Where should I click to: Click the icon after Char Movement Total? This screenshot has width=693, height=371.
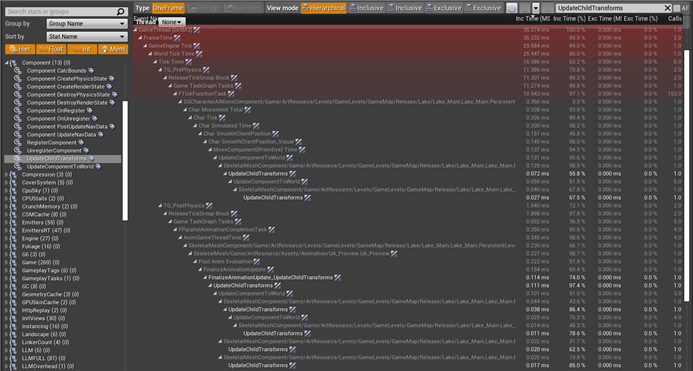coord(248,109)
